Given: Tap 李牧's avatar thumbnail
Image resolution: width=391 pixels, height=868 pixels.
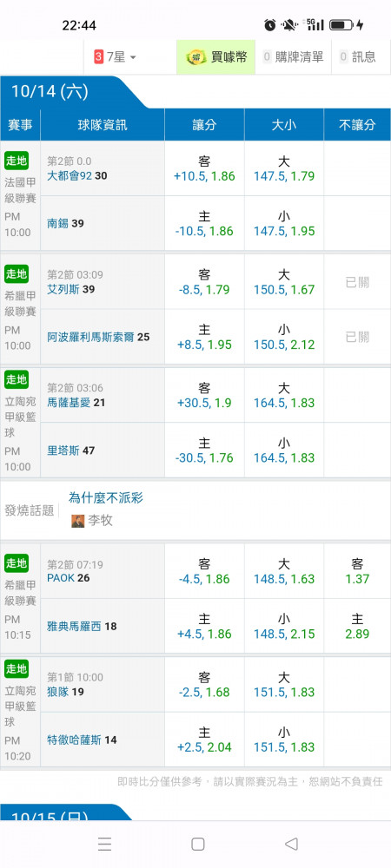Looking at the screenshot, I should 78,521.
